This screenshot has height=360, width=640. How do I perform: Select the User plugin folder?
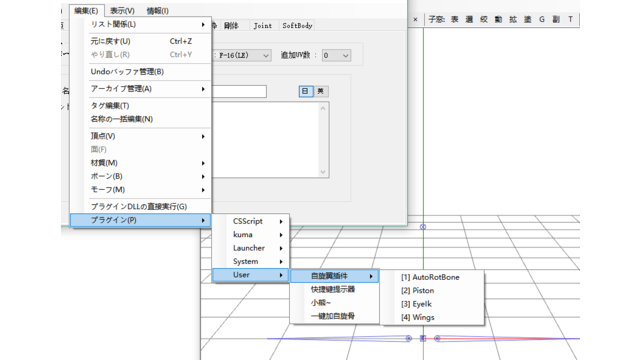pyautogui.click(x=251, y=275)
